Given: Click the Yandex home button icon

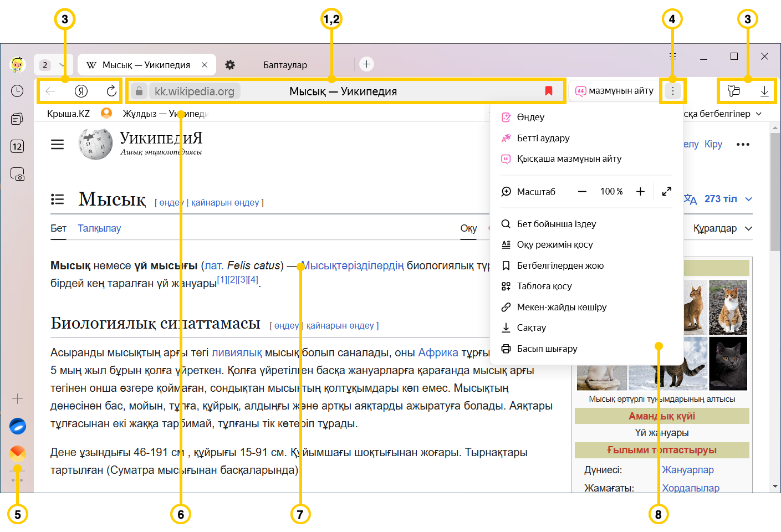Looking at the screenshot, I should (x=81, y=91).
